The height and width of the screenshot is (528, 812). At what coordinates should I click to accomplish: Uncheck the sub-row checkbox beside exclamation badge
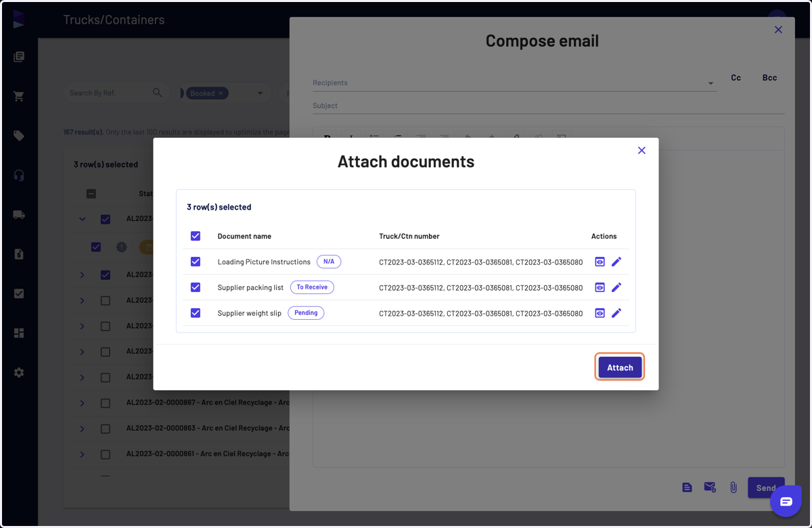pos(96,247)
